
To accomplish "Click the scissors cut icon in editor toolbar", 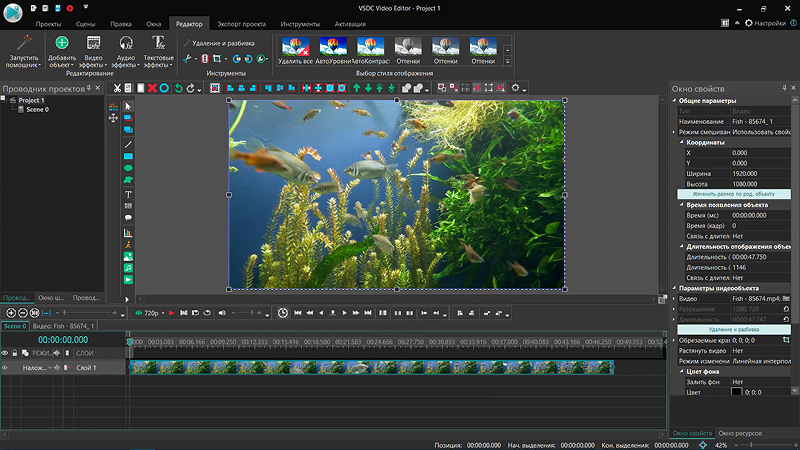I will coord(117,88).
